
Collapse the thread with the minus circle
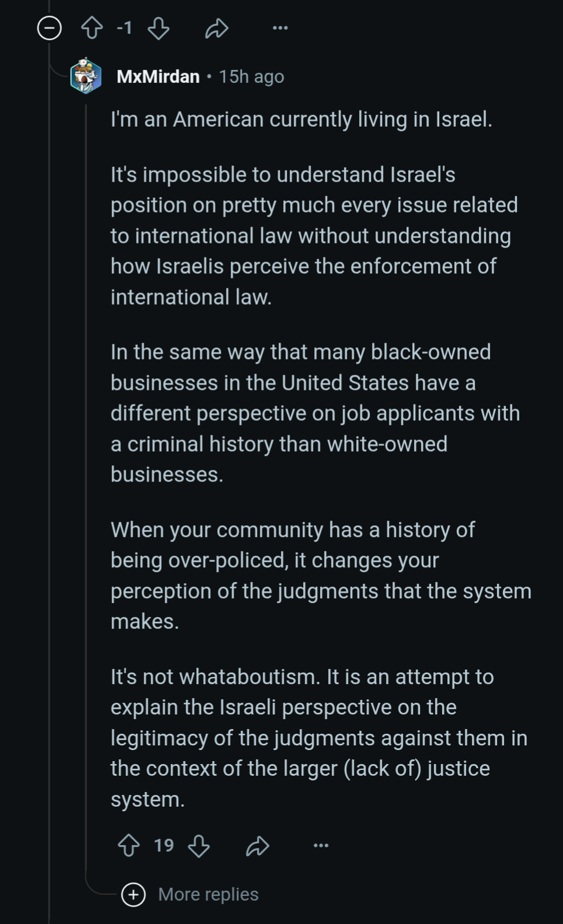pyautogui.click(x=50, y=28)
